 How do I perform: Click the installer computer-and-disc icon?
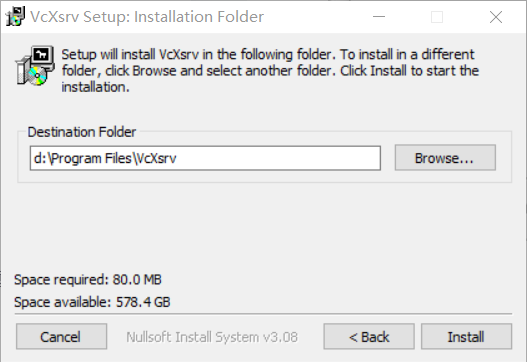click(35, 65)
